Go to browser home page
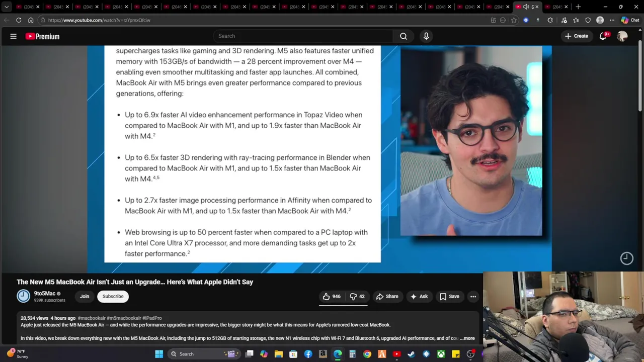This screenshot has width=644, height=362. [31, 20]
